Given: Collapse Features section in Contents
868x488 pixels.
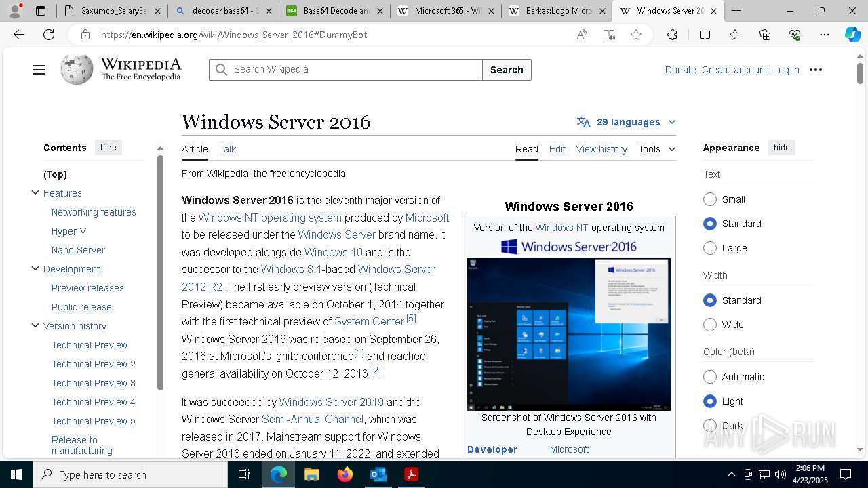Looking at the screenshot, I should 35,193.
